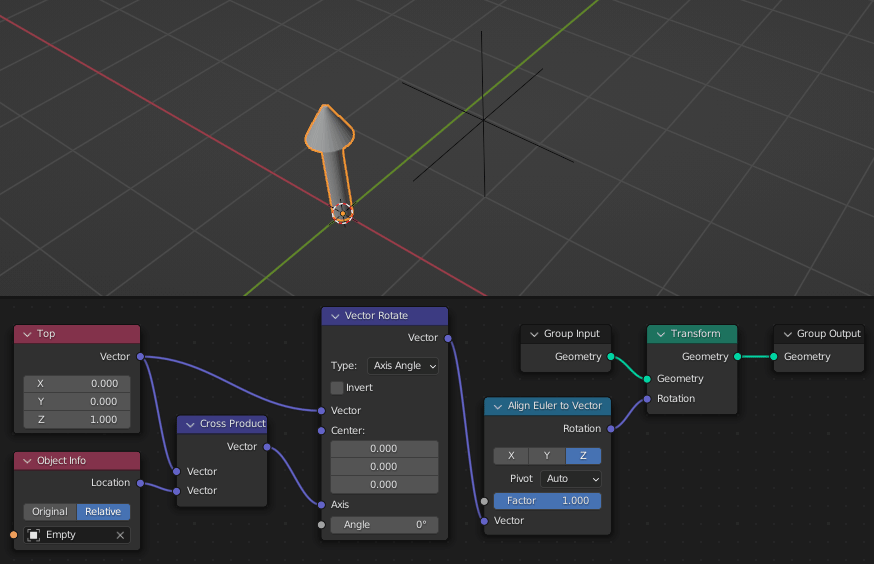The height and width of the screenshot is (564, 874).
Task: Select Relative transform space in Object Info
Action: point(103,512)
